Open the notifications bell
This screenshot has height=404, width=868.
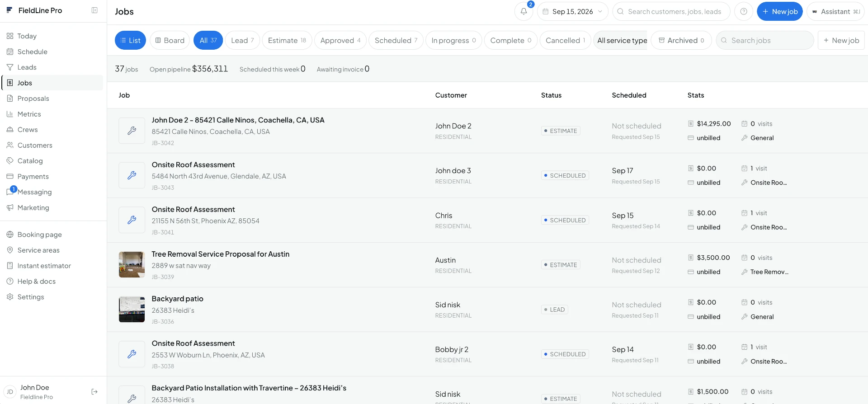(524, 12)
